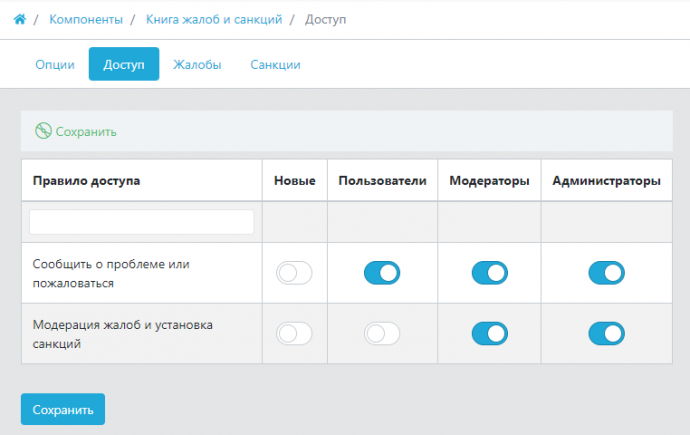Click the filter input under Правило доступа

tap(141, 222)
